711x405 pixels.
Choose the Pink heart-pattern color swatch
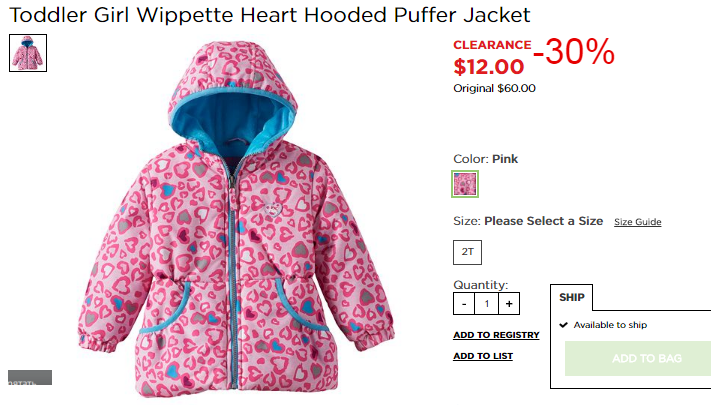(465, 184)
